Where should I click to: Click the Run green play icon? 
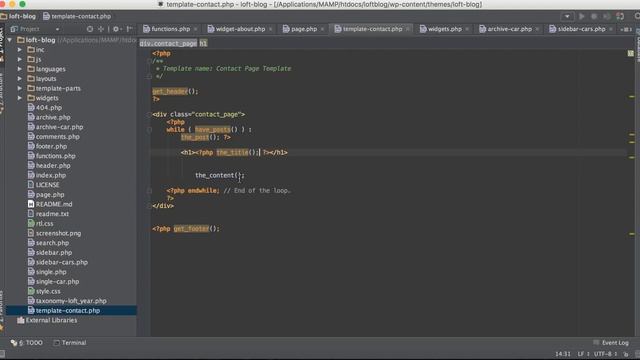pyautogui.click(x=582, y=16)
